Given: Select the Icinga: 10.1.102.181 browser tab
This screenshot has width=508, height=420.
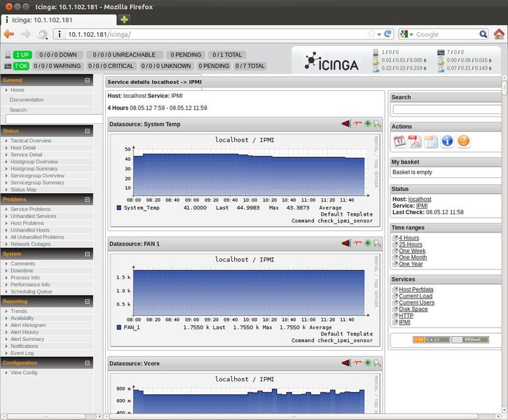Looking at the screenshot, I should (59, 20).
